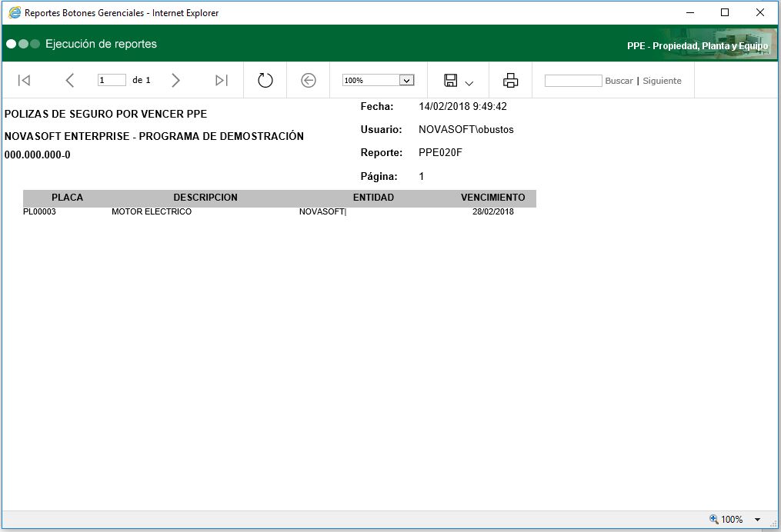This screenshot has width=781, height=532.
Task: Refresh the report with circular arrow
Action: [x=265, y=80]
